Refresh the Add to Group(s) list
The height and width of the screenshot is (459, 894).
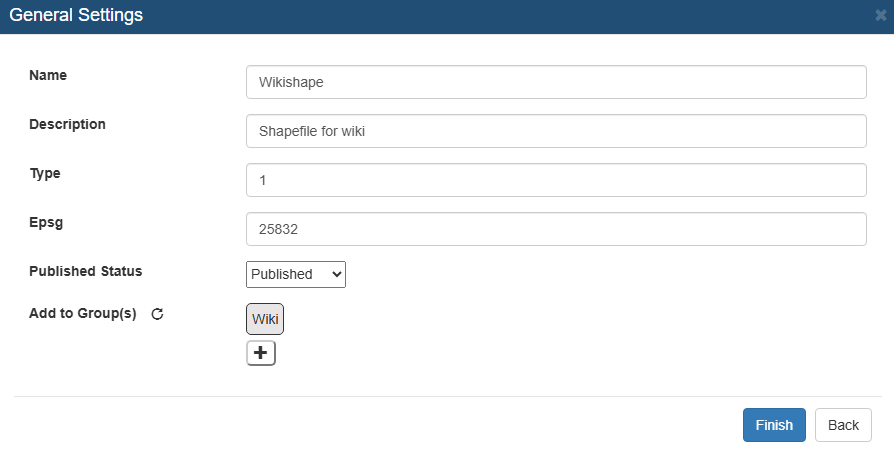[157, 314]
